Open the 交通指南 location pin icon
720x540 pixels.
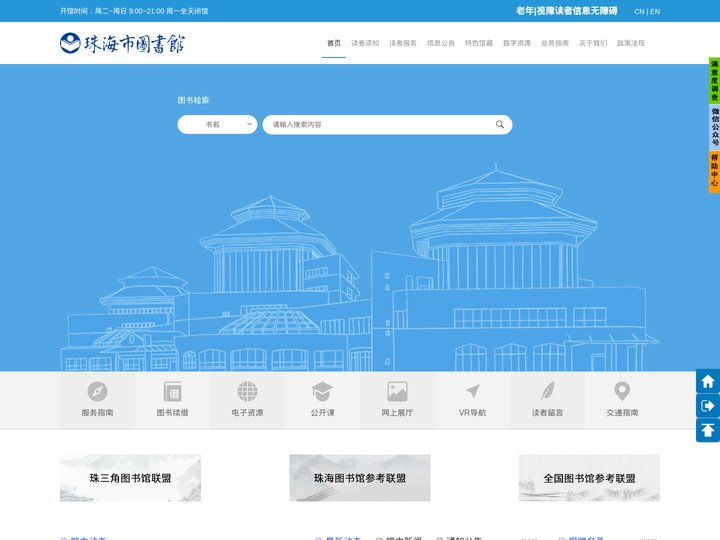[x=622, y=392]
